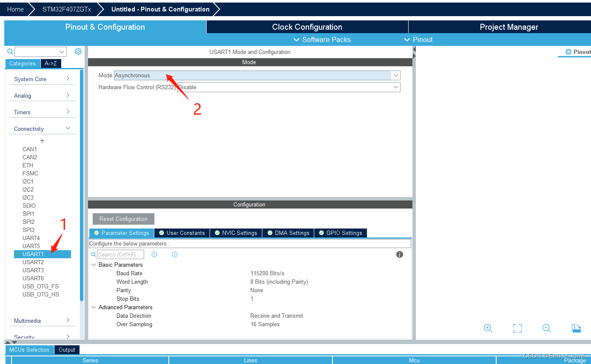Collapse the Basic Parameters group
591x364 pixels.
click(x=94, y=265)
